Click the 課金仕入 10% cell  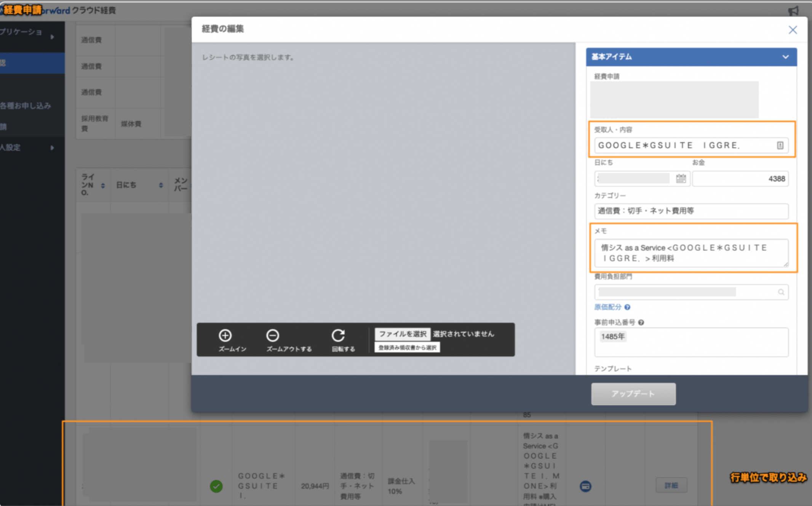pos(401,486)
